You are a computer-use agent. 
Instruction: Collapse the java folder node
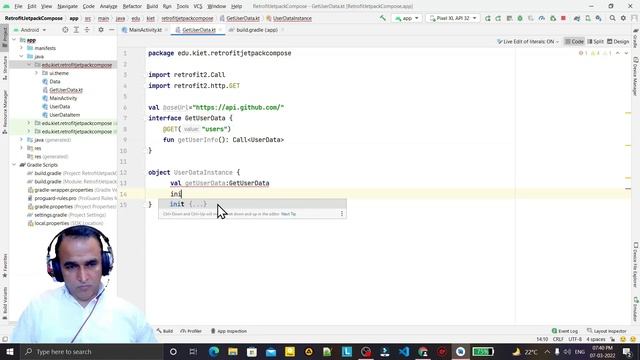(x=22, y=56)
